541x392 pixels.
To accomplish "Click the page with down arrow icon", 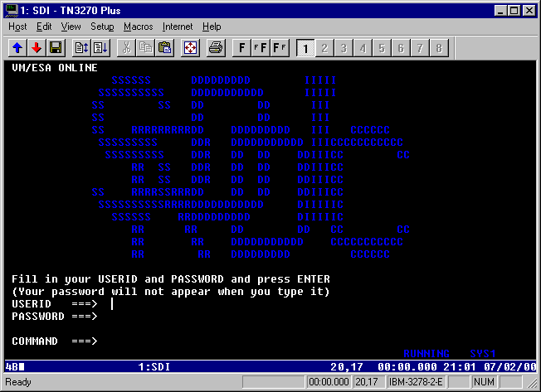I will 100,47.
